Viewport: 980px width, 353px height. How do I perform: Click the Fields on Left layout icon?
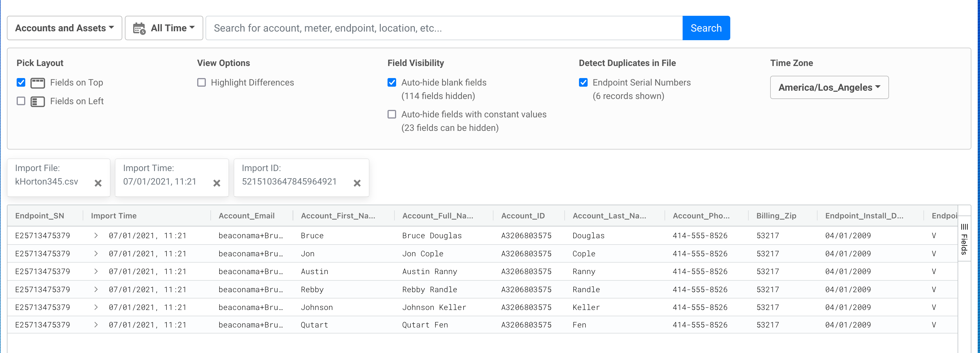coord(38,102)
